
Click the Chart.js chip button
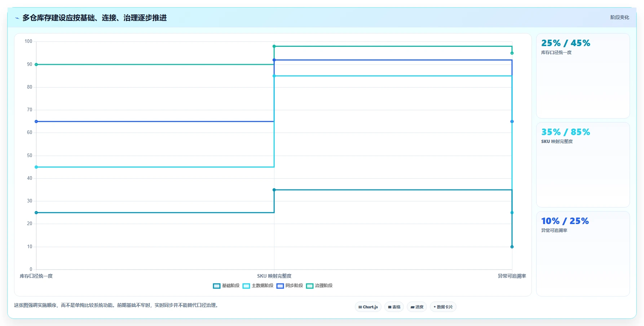(368, 307)
